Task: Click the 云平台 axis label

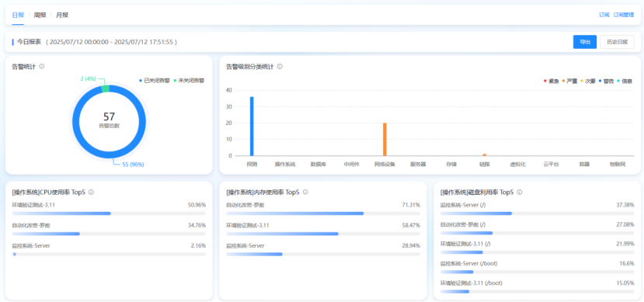Action: click(552, 164)
